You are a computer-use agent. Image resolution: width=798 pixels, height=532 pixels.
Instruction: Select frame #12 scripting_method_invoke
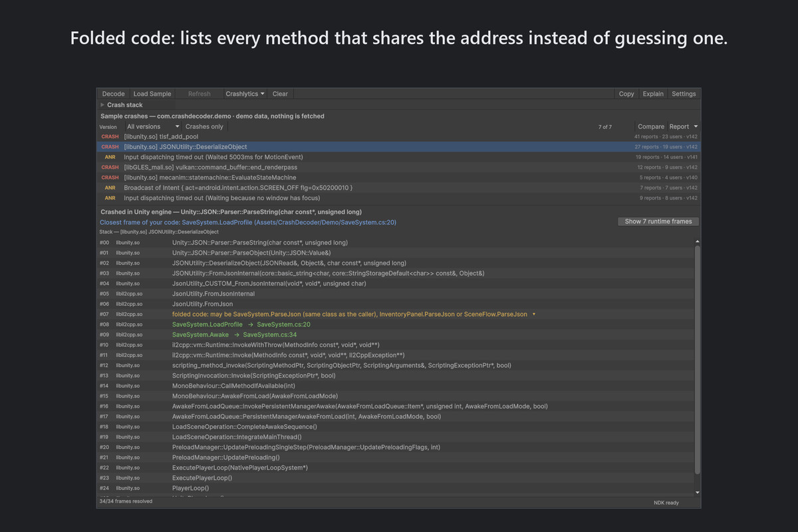click(x=396, y=365)
